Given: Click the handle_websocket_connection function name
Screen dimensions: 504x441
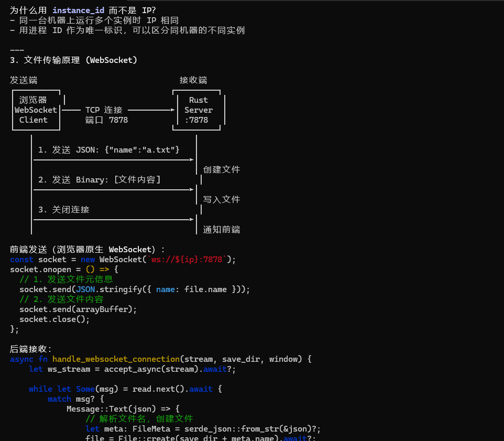Looking at the screenshot, I should pyautogui.click(x=116, y=359).
